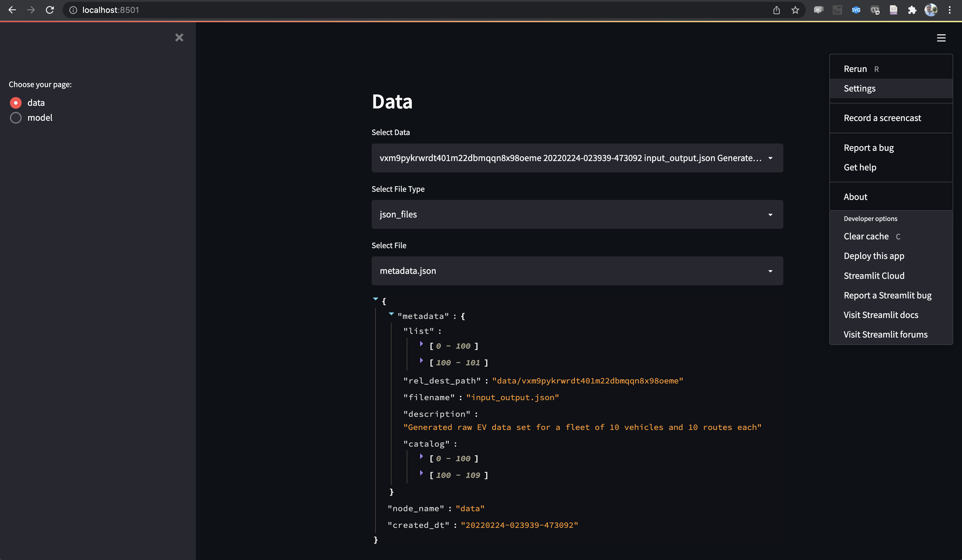Click the "node_name" value "data"

click(x=470, y=509)
